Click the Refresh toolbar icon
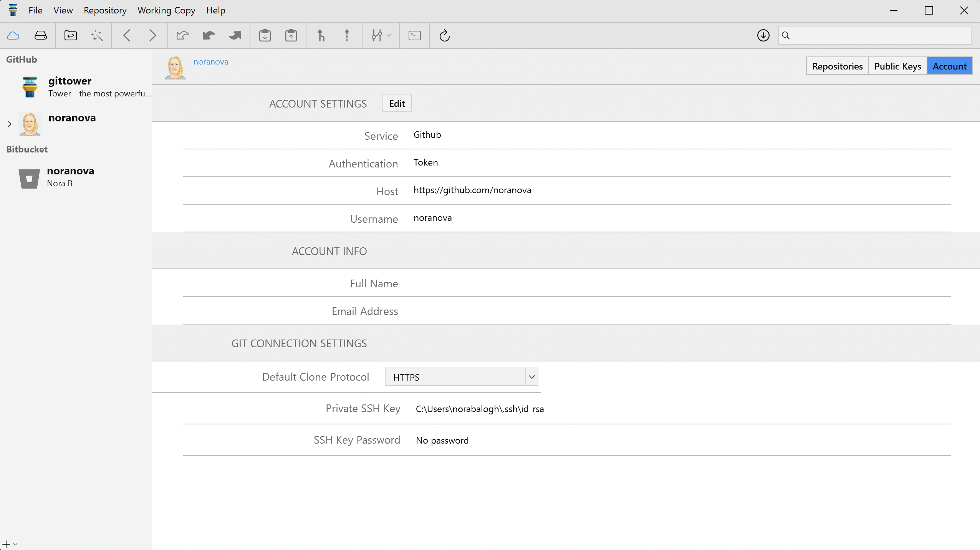The image size is (980, 550). (x=444, y=36)
